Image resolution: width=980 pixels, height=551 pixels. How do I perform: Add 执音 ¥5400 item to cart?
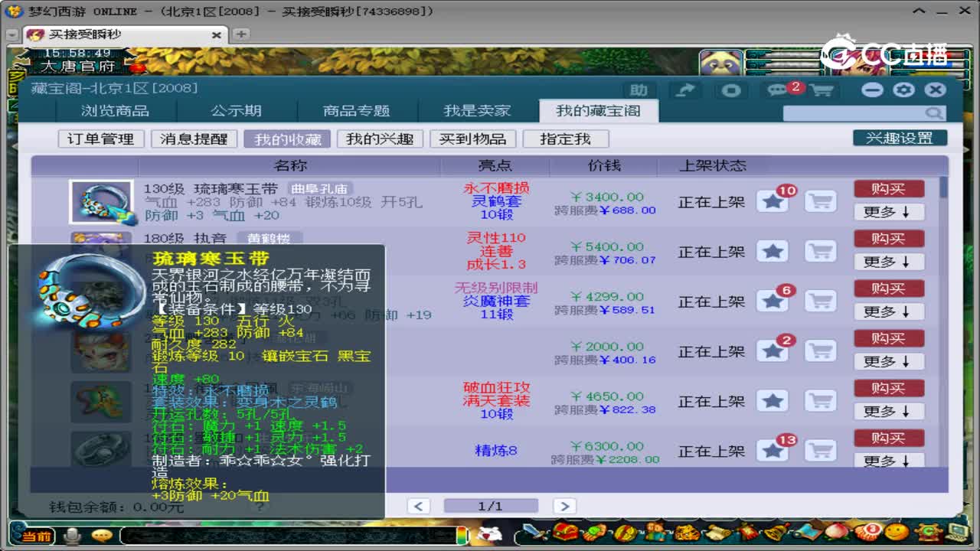pos(821,252)
